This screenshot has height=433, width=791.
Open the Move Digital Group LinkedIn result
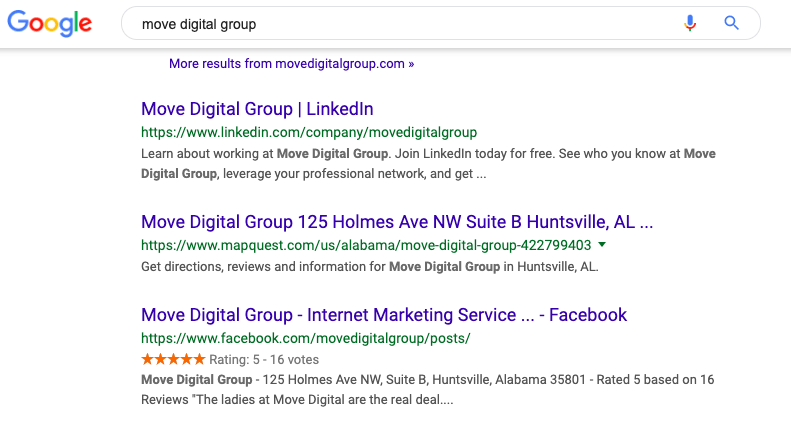(x=257, y=109)
